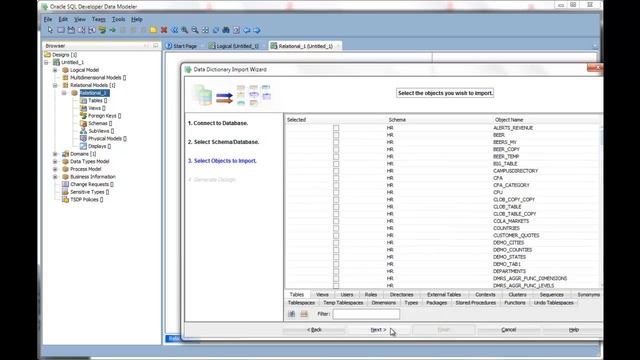Click the Zoom Out magnifier icon
The height and width of the screenshot is (360, 640).
tap(195, 30)
